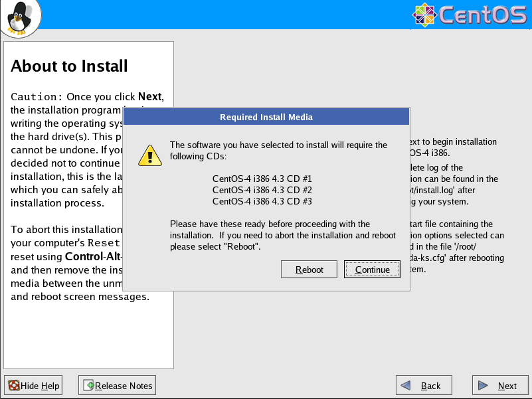Click the yellow warning triangle icon
532x399 pixels.
pos(149,155)
